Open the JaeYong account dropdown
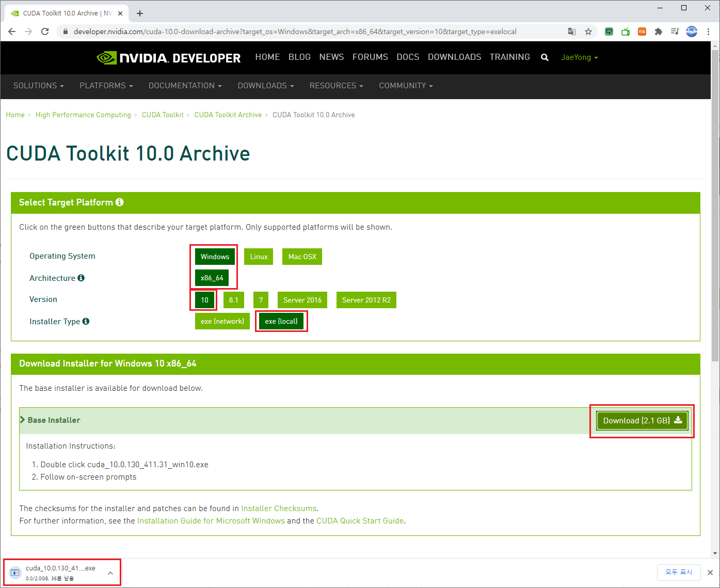Viewport: 720px width, 588px height. [x=580, y=57]
